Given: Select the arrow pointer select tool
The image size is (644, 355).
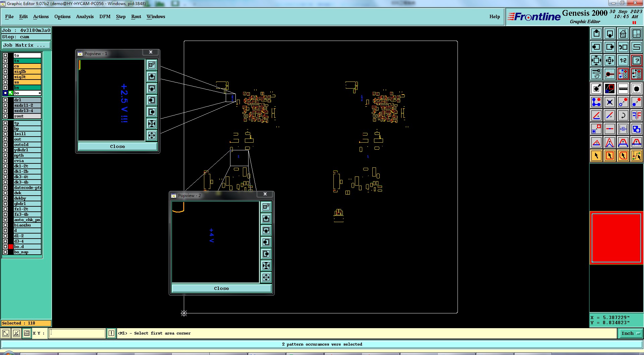Looking at the screenshot, I should (596, 156).
